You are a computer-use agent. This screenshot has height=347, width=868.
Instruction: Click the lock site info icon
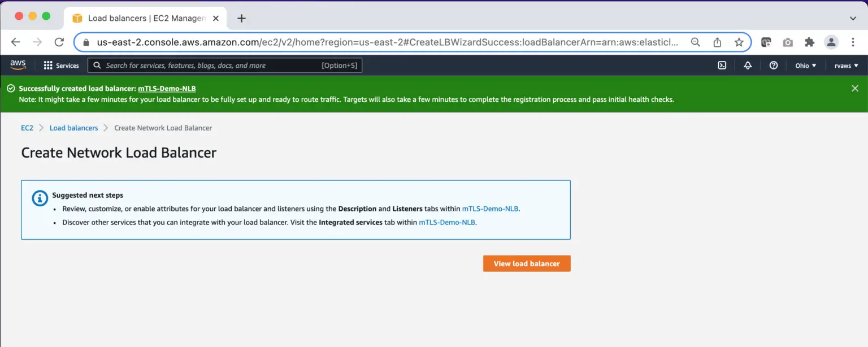[86, 42]
